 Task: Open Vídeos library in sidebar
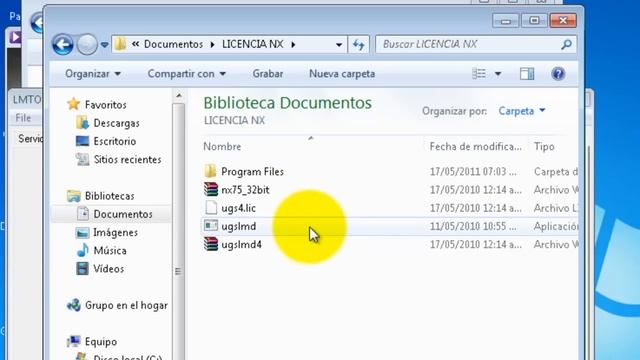coord(109,269)
